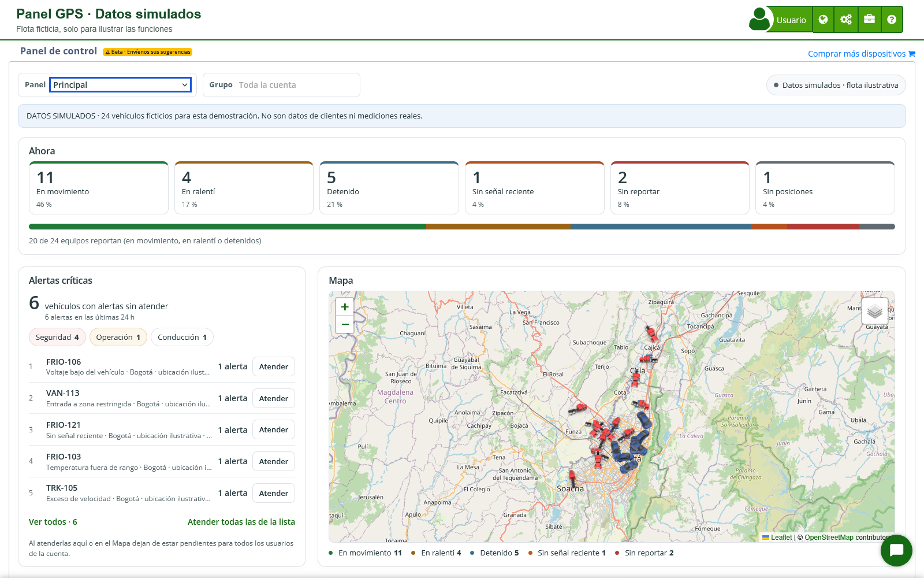Screen dimensions: 924x578
Task: Select the Sin posiciones status card
Action: (x=825, y=188)
